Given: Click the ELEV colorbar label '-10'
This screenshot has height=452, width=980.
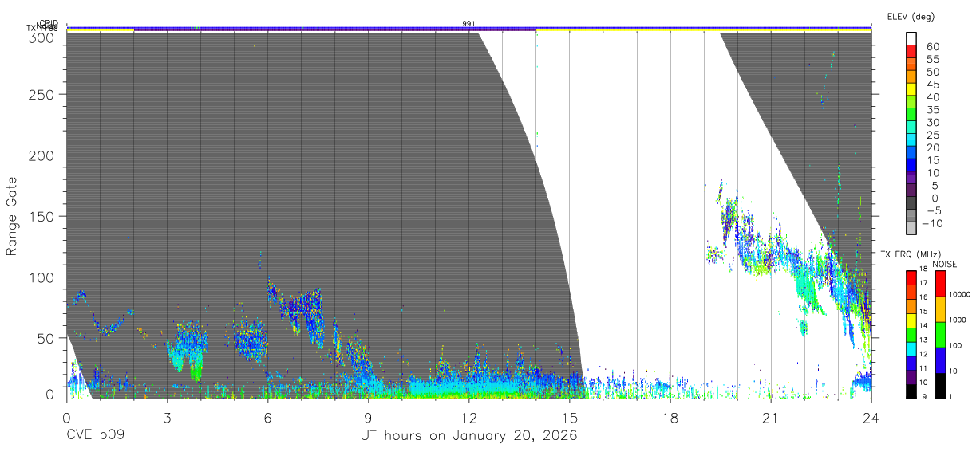Looking at the screenshot, I should click(931, 223).
